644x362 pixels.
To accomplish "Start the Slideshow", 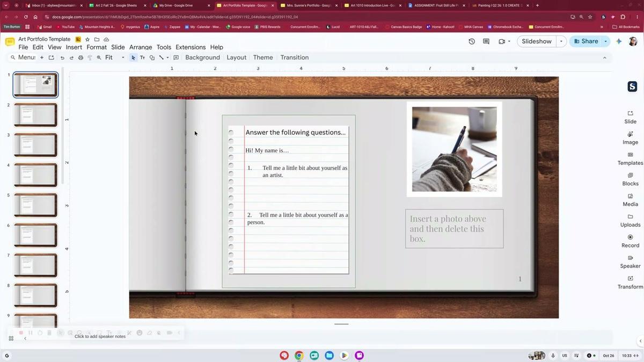I will click(x=537, y=41).
